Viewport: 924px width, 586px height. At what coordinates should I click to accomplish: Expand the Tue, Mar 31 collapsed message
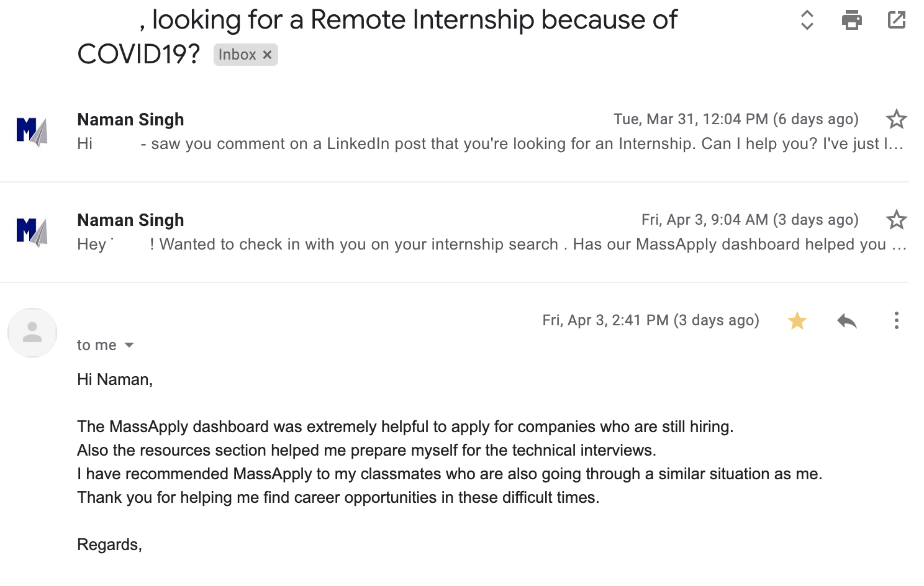click(491, 144)
